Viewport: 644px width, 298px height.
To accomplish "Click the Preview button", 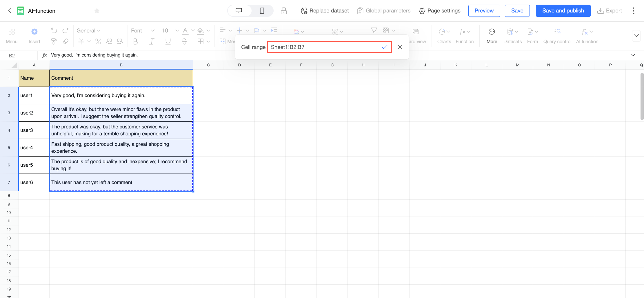I will [484, 11].
